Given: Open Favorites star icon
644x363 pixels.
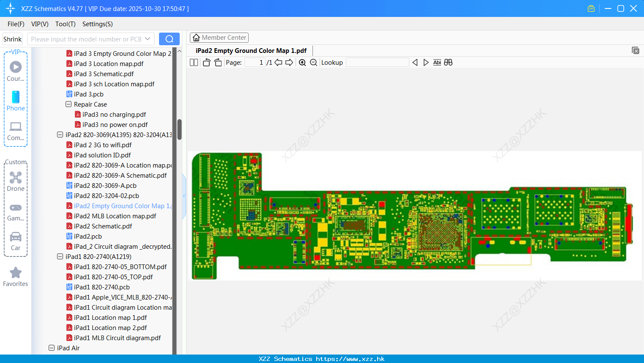Looking at the screenshot, I should pos(16,277).
